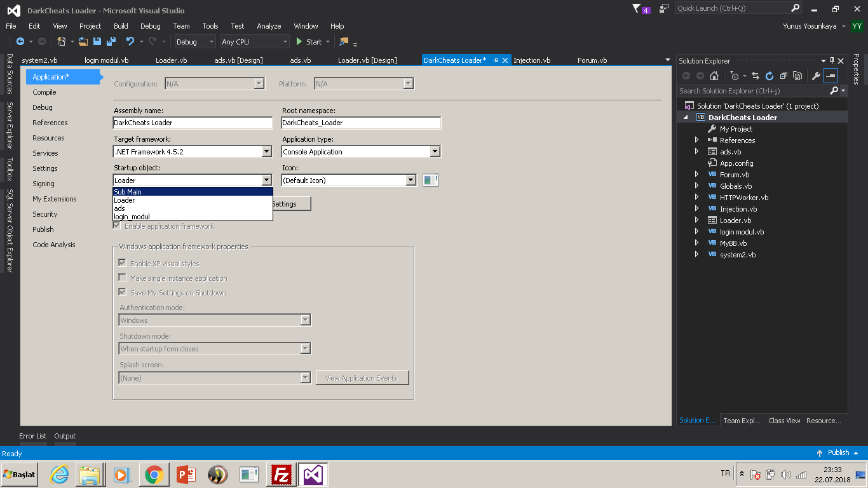
Task: Toggle Enable XP visual styles checkbox
Action: pos(122,263)
